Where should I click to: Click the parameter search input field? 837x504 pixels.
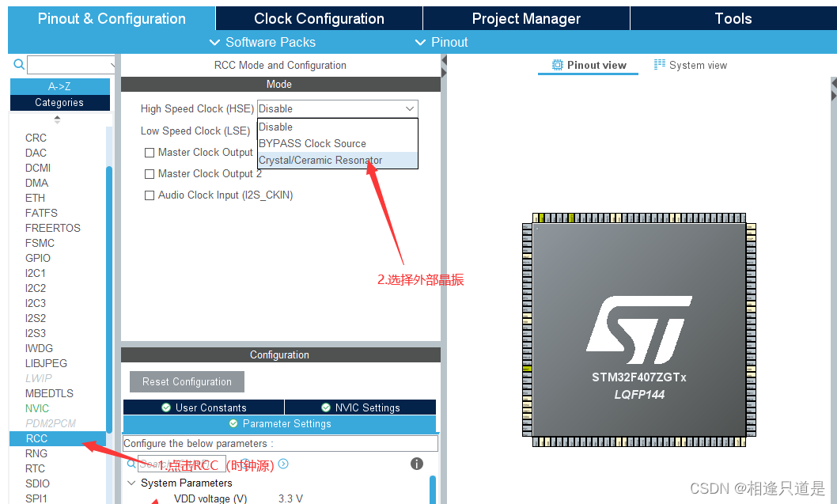[181, 464]
